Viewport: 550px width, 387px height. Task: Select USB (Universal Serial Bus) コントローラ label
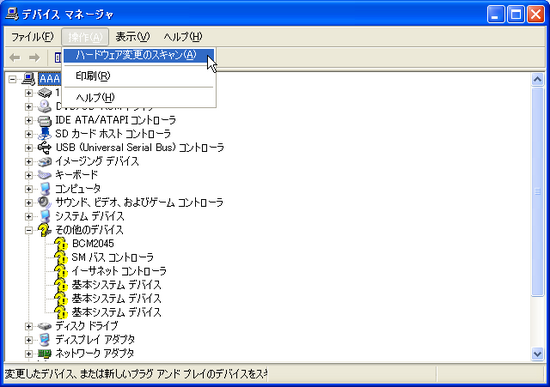(x=140, y=148)
